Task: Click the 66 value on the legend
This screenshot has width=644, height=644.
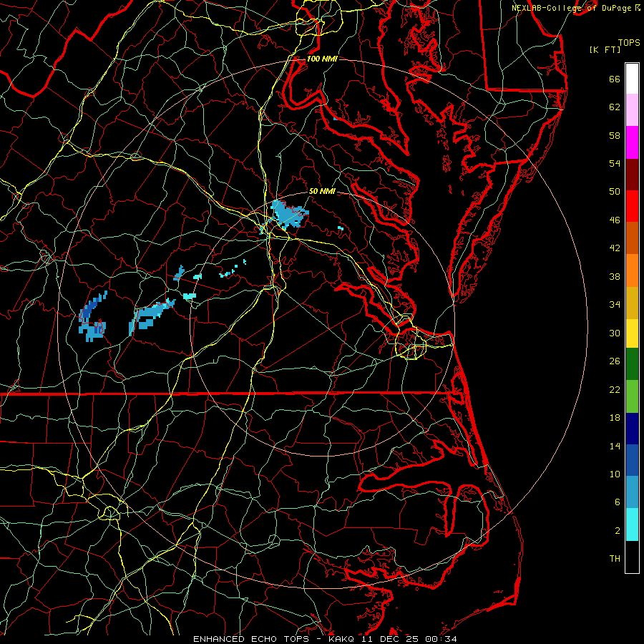Action: coord(615,79)
